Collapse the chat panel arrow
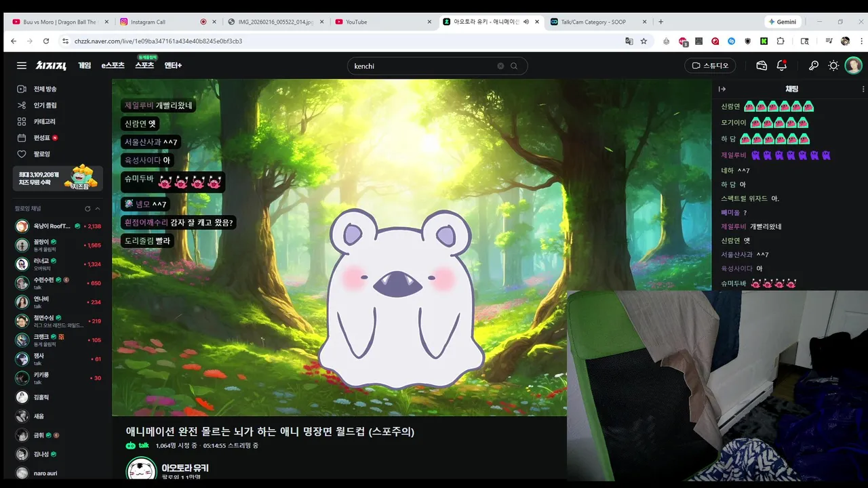 [722, 89]
